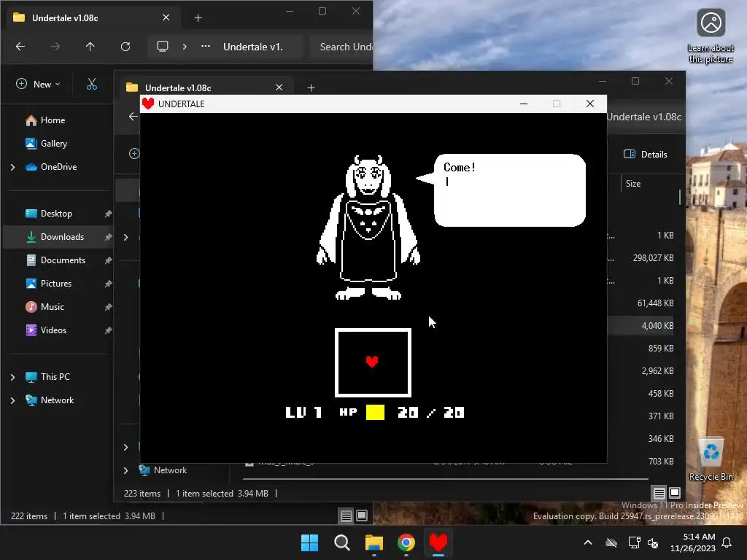Open notification center bell

click(727, 542)
